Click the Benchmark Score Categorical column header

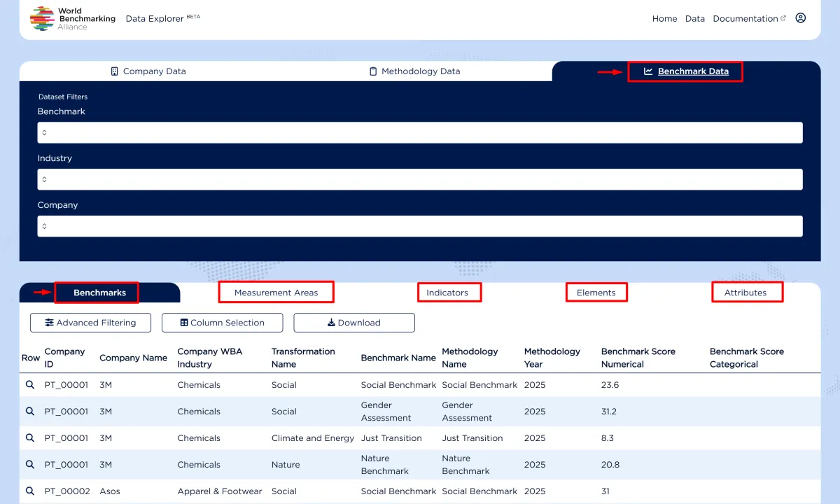coord(747,358)
